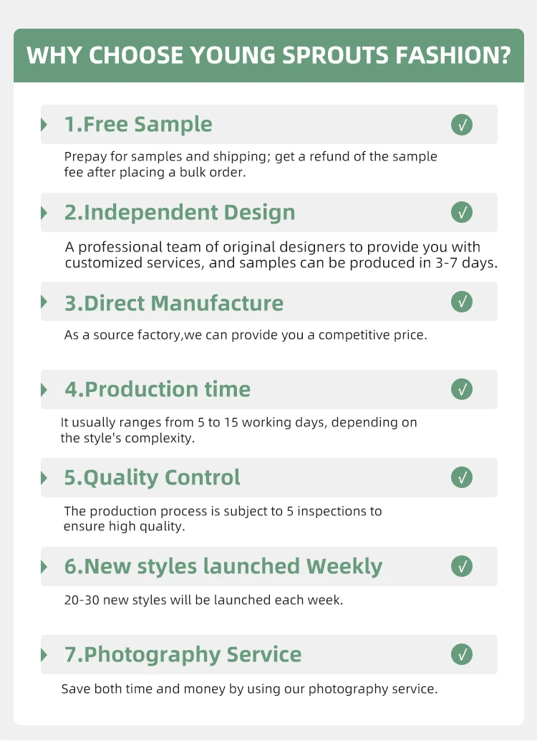Expand the triangle before 2.Independent Design
The image size is (537, 756).
point(44,213)
